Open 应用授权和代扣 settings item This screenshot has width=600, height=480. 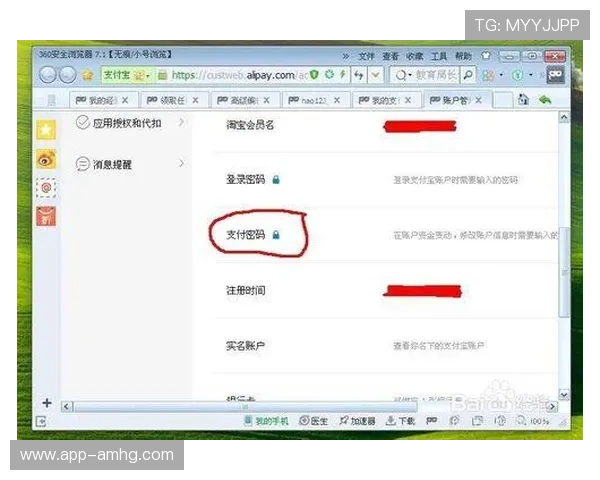point(130,123)
